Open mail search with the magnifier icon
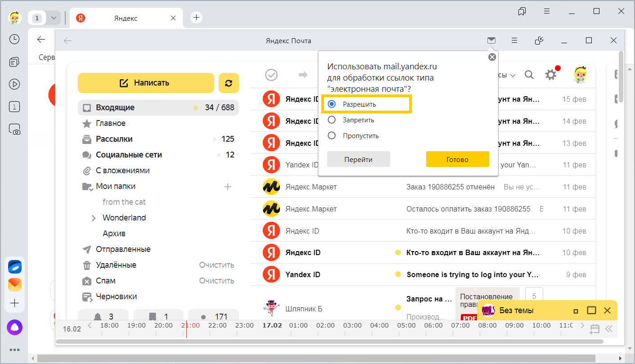The height and width of the screenshot is (364, 635). 529,75
